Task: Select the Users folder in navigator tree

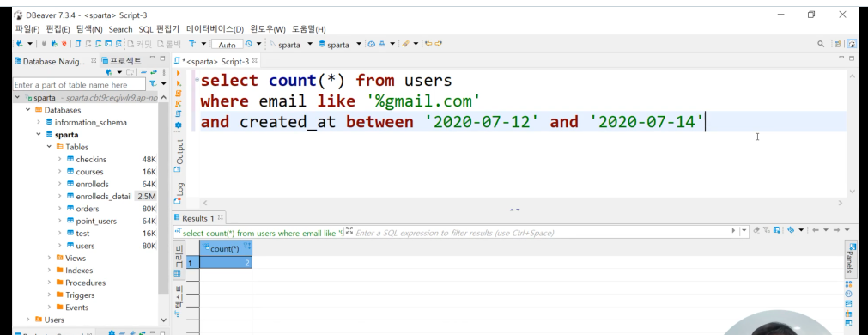Action: (x=54, y=320)
